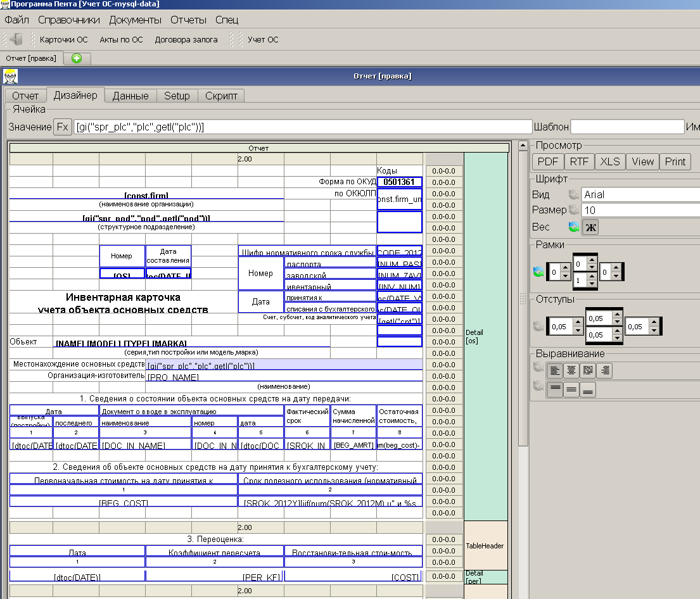This screenshot has height=599, width=700.
Task: Center cell text horizontally
Action: (x=571, y=370)
